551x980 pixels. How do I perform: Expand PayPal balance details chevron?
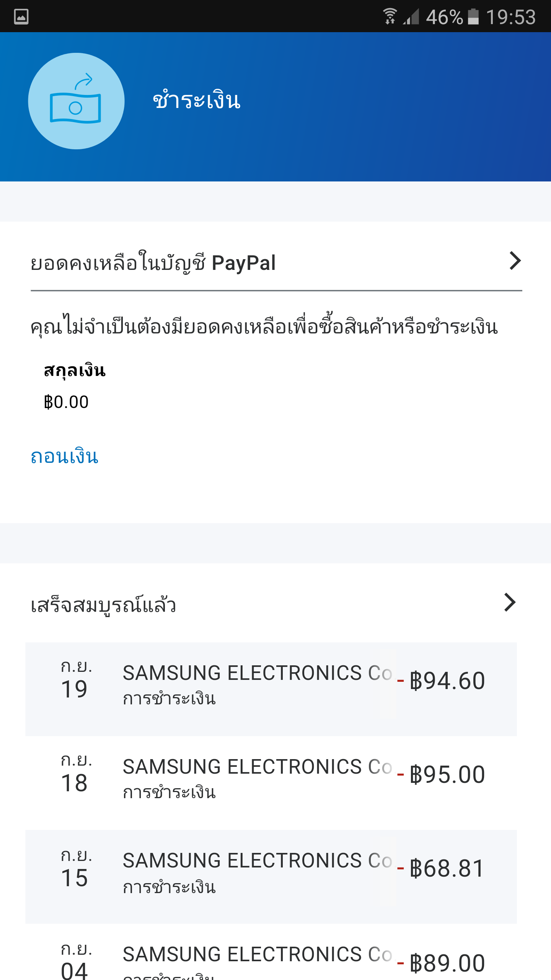[x=515, y=261]
